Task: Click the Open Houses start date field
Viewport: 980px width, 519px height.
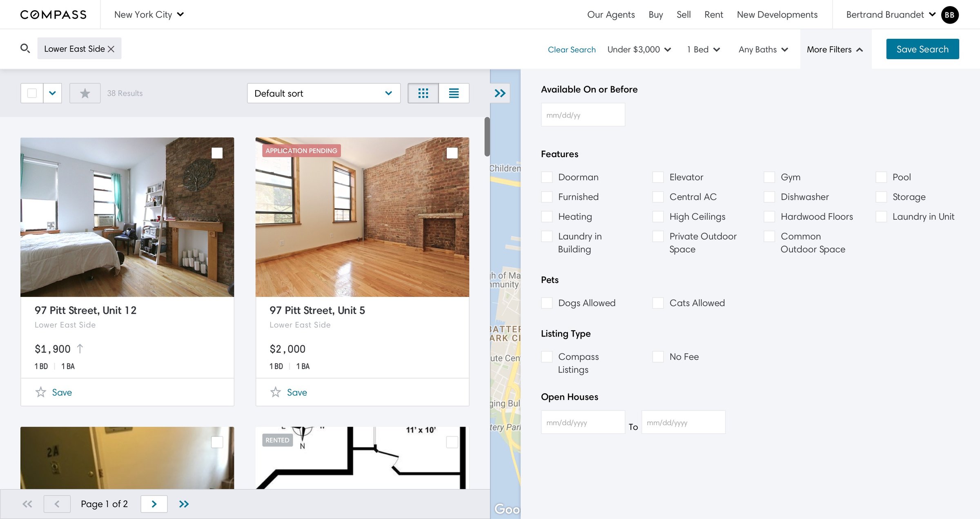Action: [x=583, y=422]
